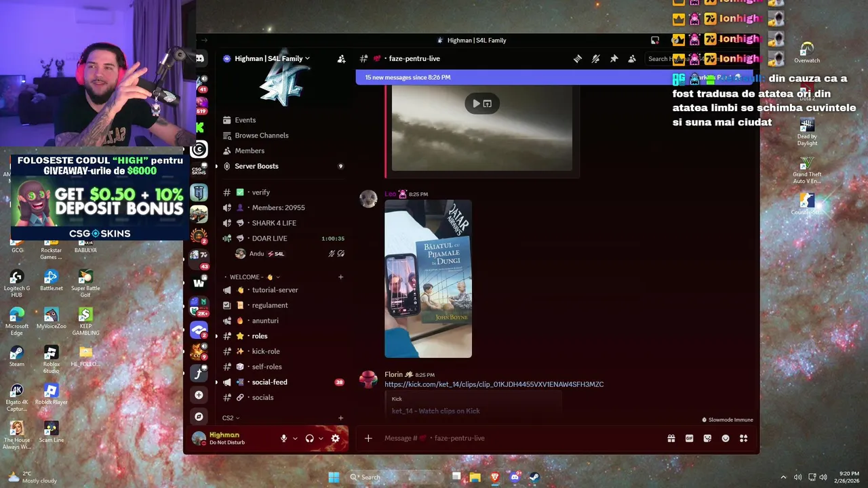Collapse the WELCOME channel category

click(254, 277)
